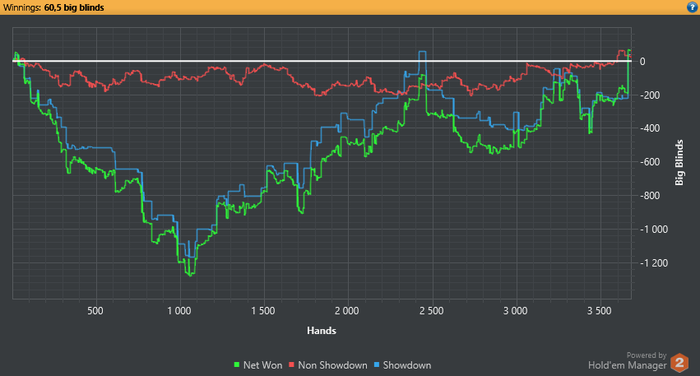The width and height of the screenshot is (700, 376).
Task: Click the '2 000' x-axis label
Action: pos(347,311)
